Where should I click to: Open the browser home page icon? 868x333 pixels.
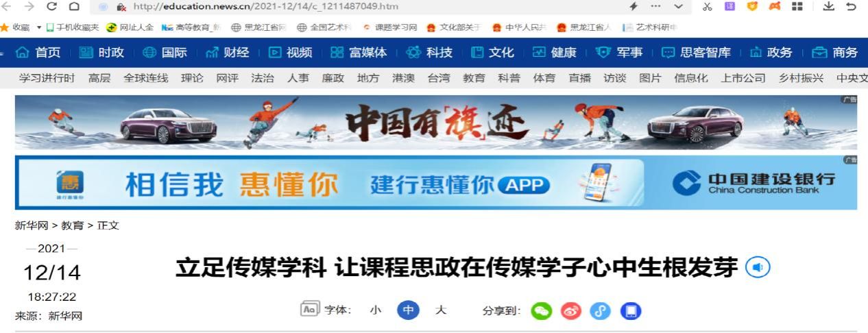tap(74, 6)
